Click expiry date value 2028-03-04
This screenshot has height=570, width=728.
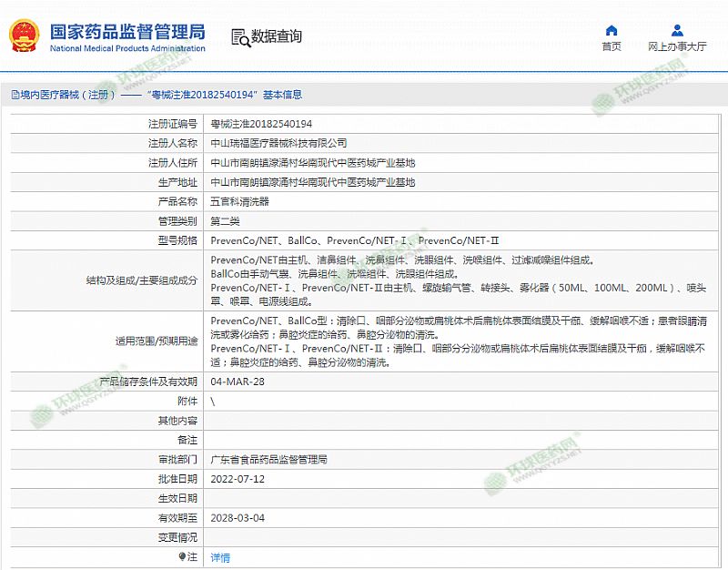point(238,518)
